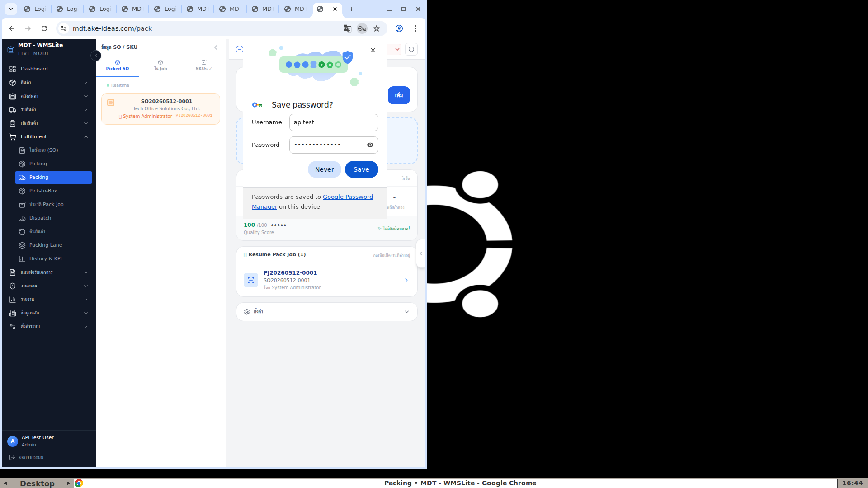Click the Chrome icon in taskbar
The image size is (868, 488).
79,483
